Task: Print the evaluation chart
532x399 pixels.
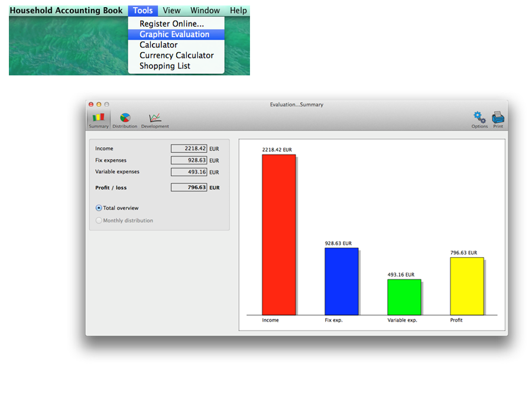Action: pyautogui.click(x=498, y=119)
